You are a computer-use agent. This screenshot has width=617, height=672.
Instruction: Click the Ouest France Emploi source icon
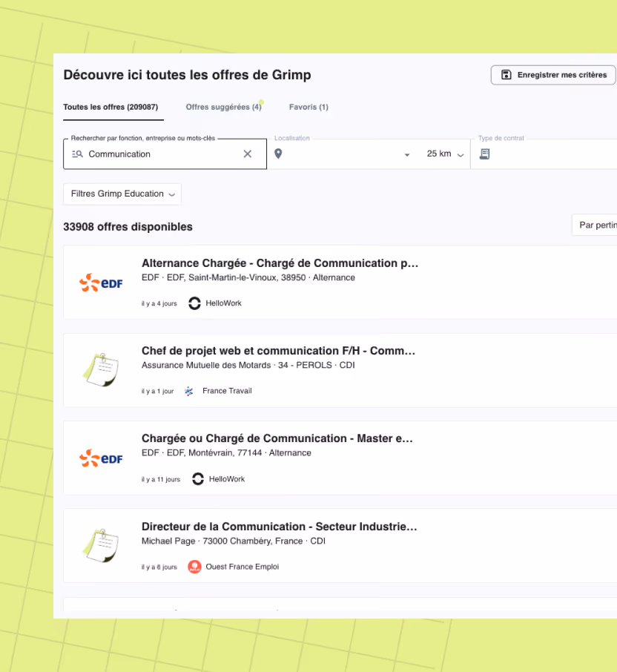(194, 567)
